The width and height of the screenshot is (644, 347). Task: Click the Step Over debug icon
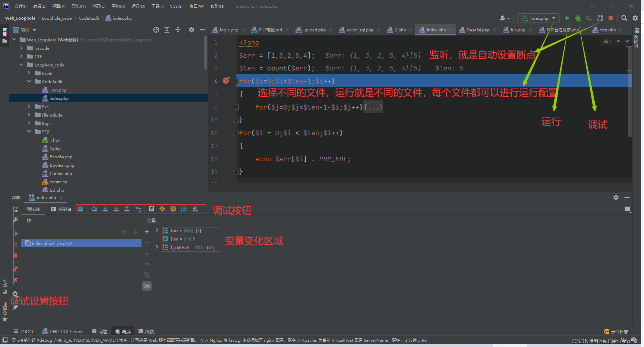(x=94, y=209)
